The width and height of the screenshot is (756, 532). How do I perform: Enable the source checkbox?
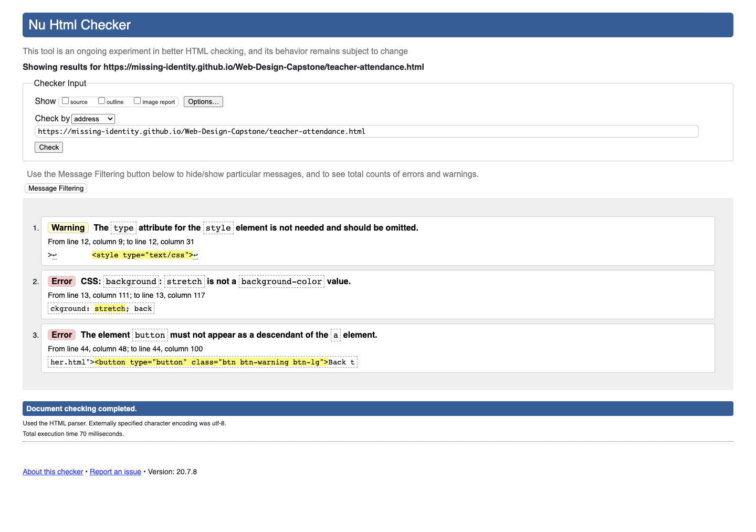pyautogui.click(x=66, y=101)
